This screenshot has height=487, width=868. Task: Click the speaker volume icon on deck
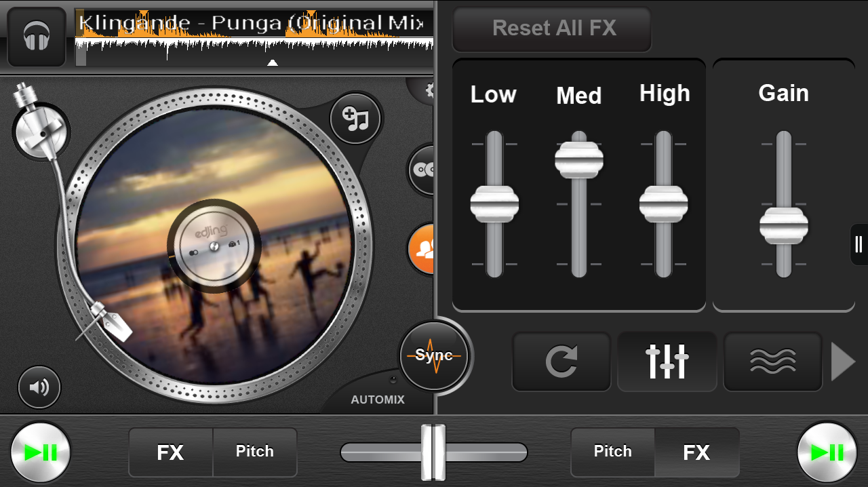pos(39,387)
